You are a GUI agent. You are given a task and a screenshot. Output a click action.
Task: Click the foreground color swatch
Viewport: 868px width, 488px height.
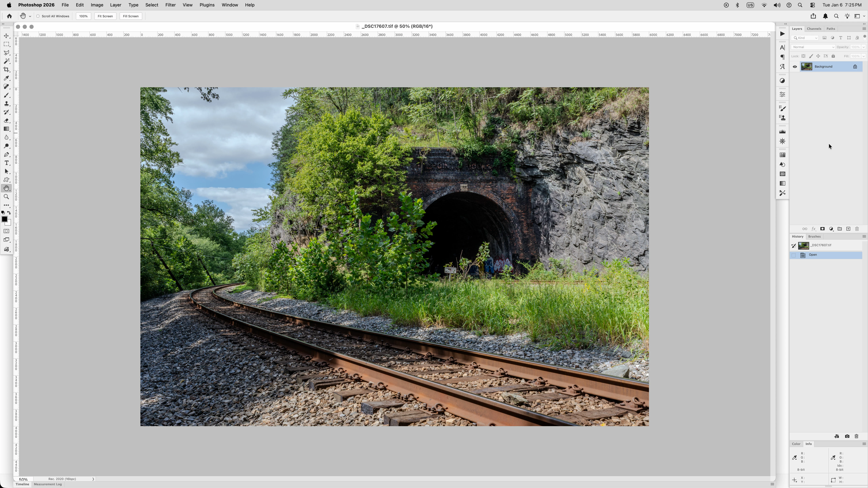click(x=4, y=220)
